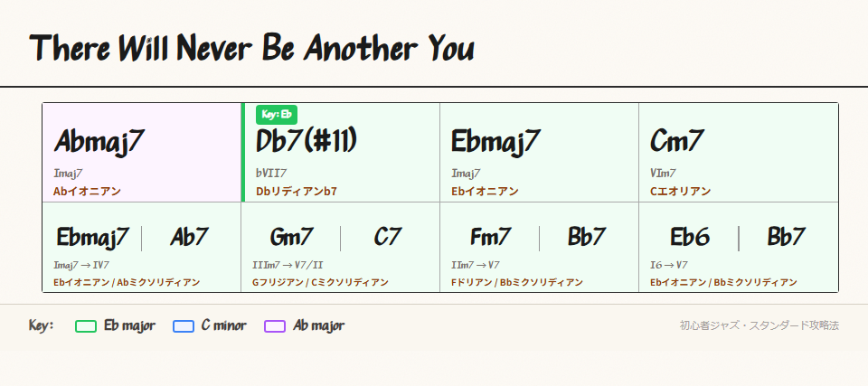
Task: Click the blue C minor legend swatch
Action: [x=184, y=326]
